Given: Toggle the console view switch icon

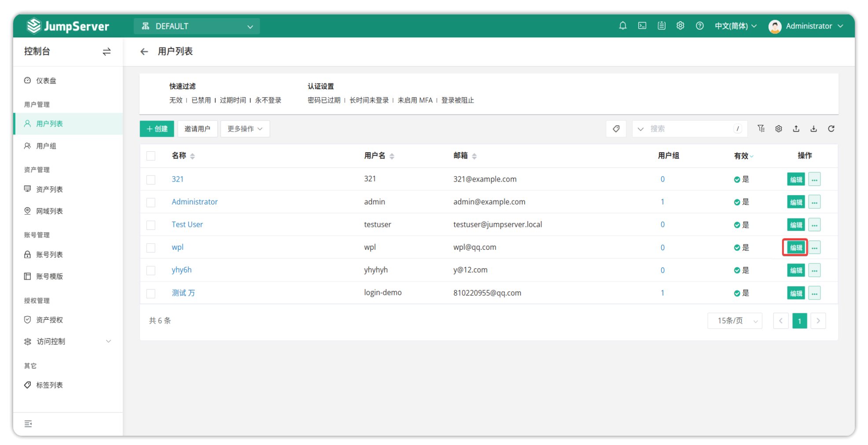Looking at the screenshot, I should pyautogui.click(x=107, y=52).
